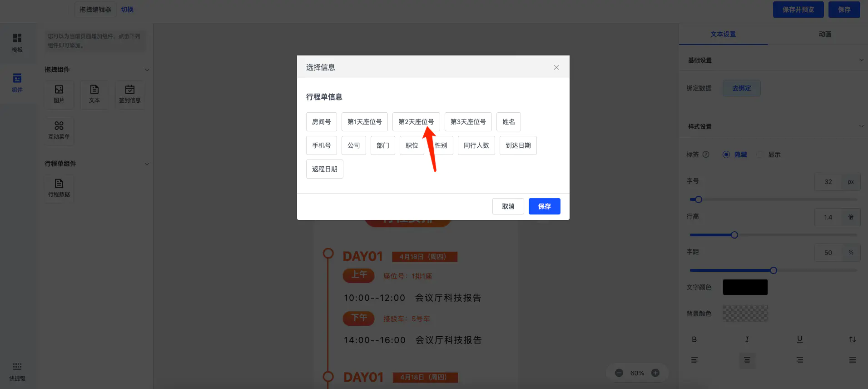
Task: Zoom in with the plus icon
Action: point(655,373)
